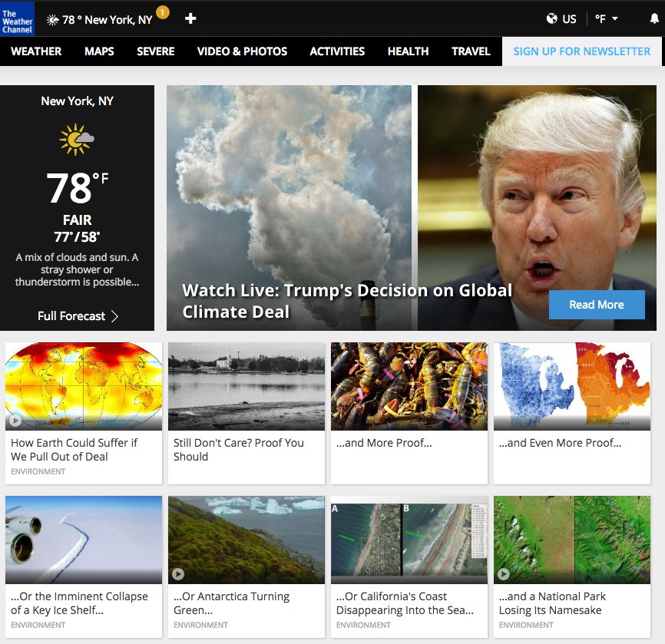665x644 pixels.
Task: Add a location with the plus icon
Action: click(x=190, y=18)
